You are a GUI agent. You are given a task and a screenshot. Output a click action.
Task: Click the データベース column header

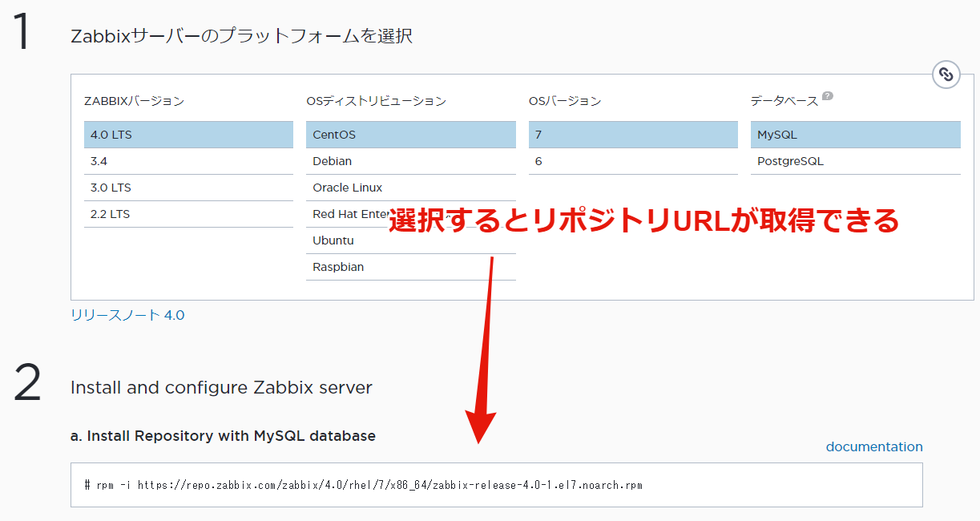(x=784, y=101)
